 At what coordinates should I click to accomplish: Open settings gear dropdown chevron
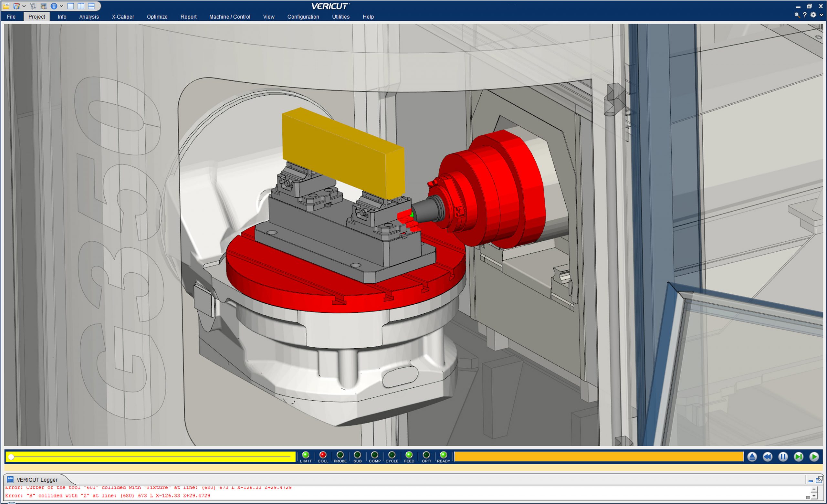(x=821, y=15)
